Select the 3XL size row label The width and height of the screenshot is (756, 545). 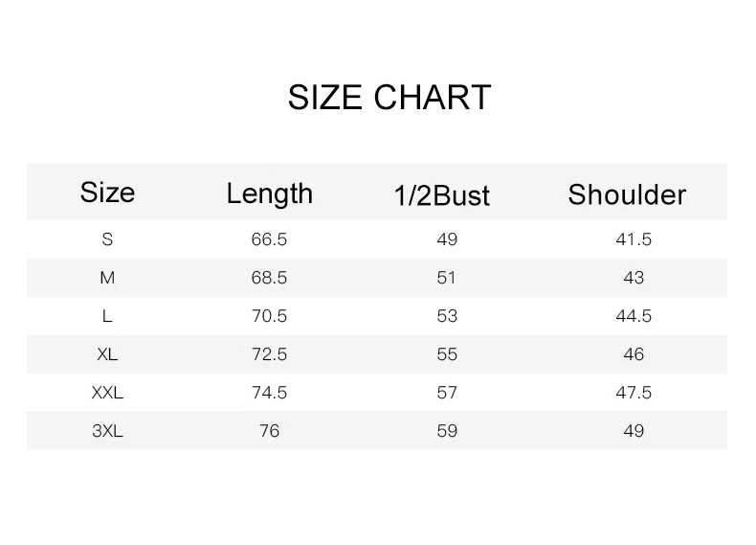(x=107, y=431)
